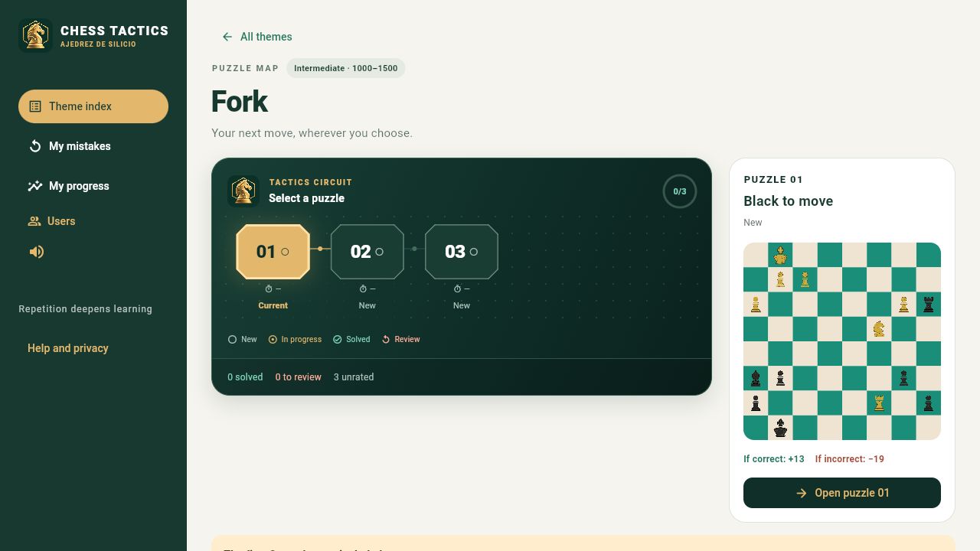Click the Solved legend checkmark icon
Screen dimensions: 980x551
(x=338, y=339)
